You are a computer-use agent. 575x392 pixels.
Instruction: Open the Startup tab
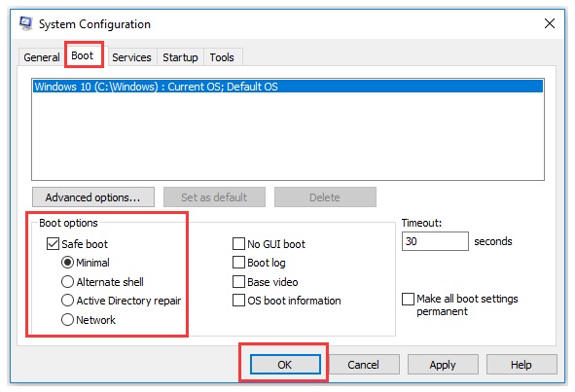(180, 57)
